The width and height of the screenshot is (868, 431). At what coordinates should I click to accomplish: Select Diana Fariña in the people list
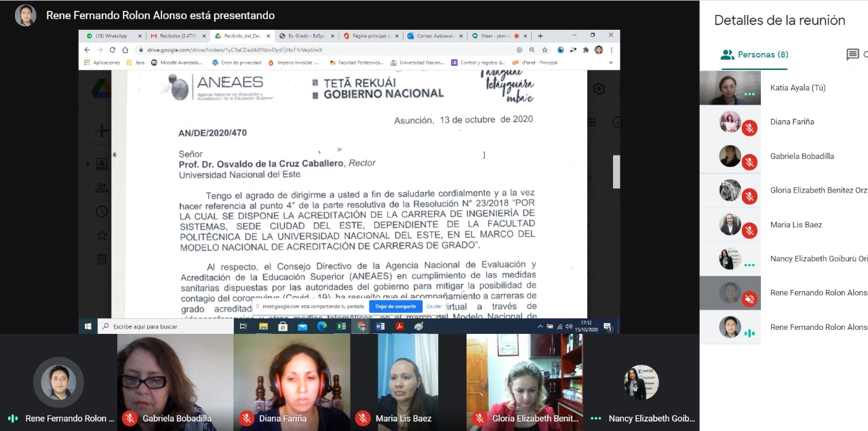(x=784, y=122)
